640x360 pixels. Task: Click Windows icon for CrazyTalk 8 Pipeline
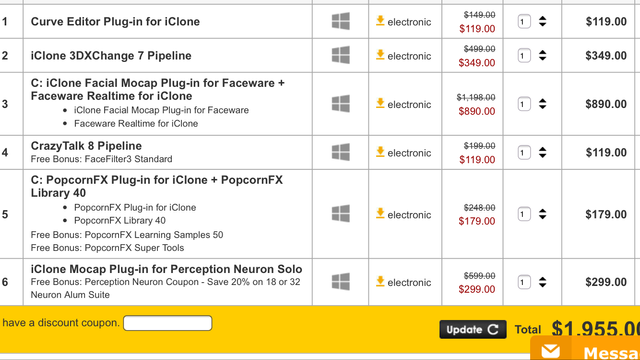pyautogui.click(x=340, y=152)
